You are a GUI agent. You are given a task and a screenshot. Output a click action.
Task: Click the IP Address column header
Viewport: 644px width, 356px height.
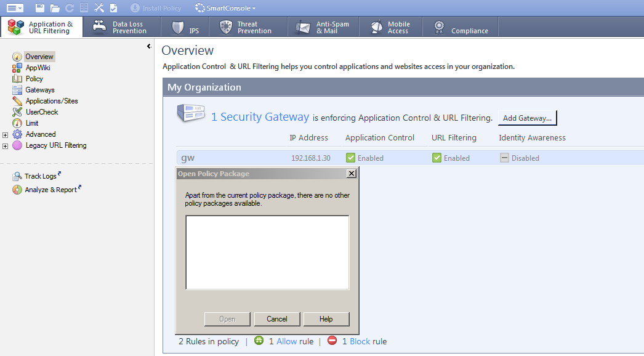[309, 138]
